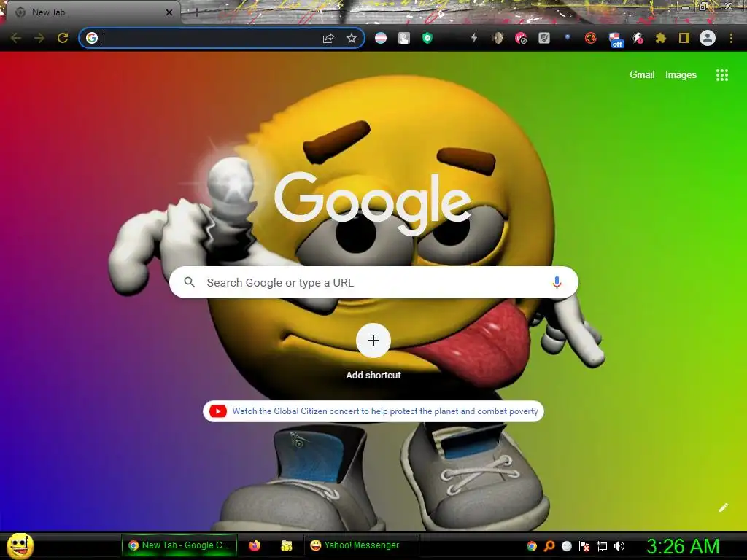Toggle the flag extension marked off
This screenshot has height=560, width=747.
point(615,40)
